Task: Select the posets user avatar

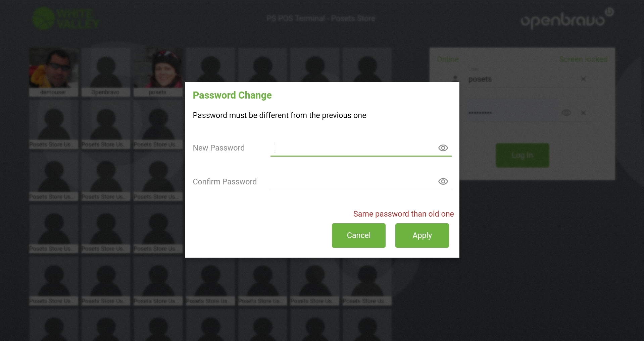Action: [158, 69]
